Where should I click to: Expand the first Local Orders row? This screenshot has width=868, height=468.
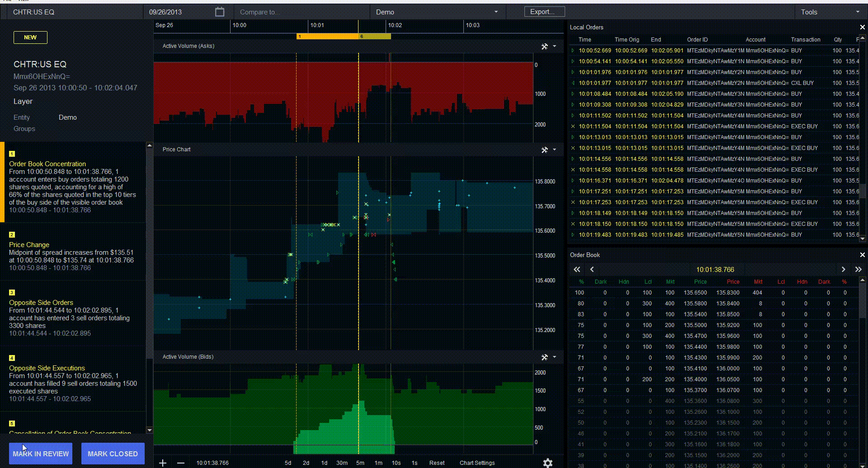click(573, 50)
